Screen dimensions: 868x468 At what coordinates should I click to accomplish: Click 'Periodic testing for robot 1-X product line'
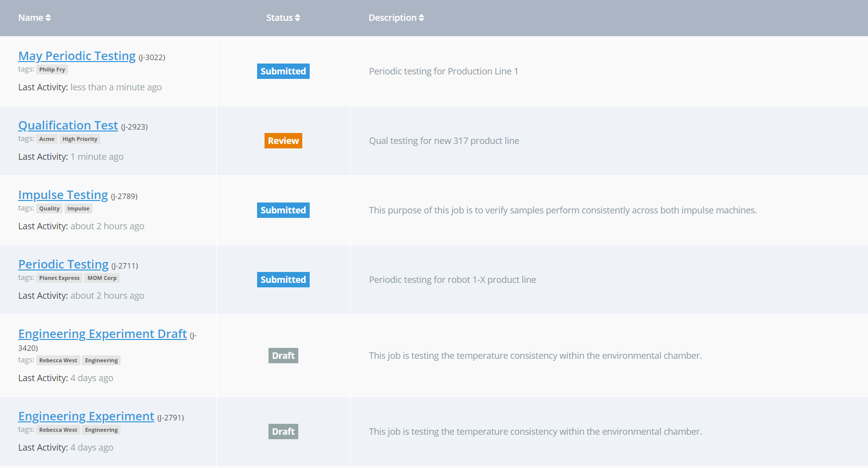(453, 280)
